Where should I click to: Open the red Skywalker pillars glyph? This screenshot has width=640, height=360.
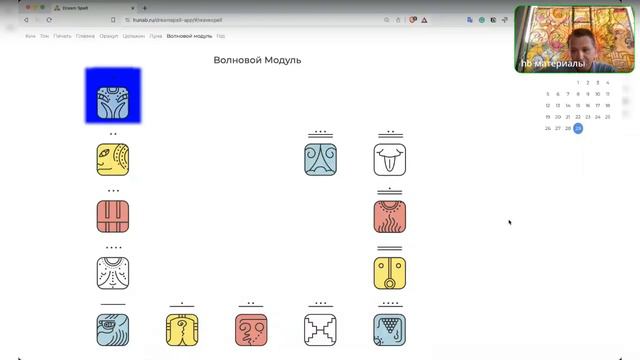point(113,216)
